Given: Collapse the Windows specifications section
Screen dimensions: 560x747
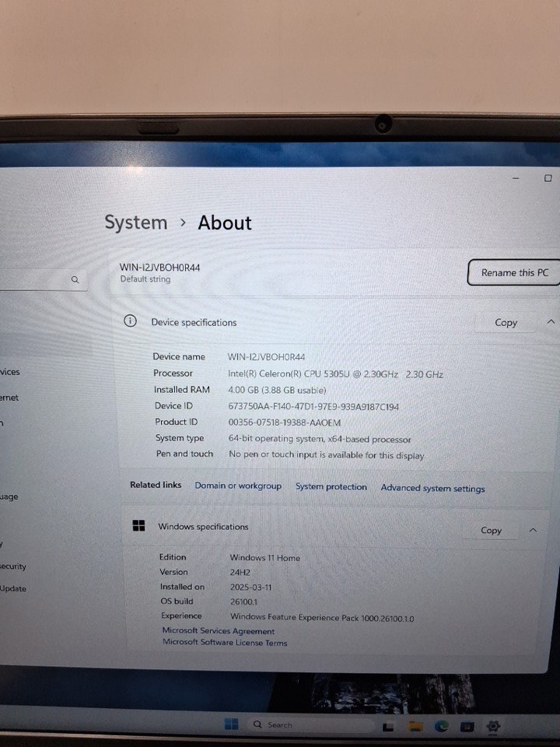Looking at the screenshot, I should click(533, 530).
